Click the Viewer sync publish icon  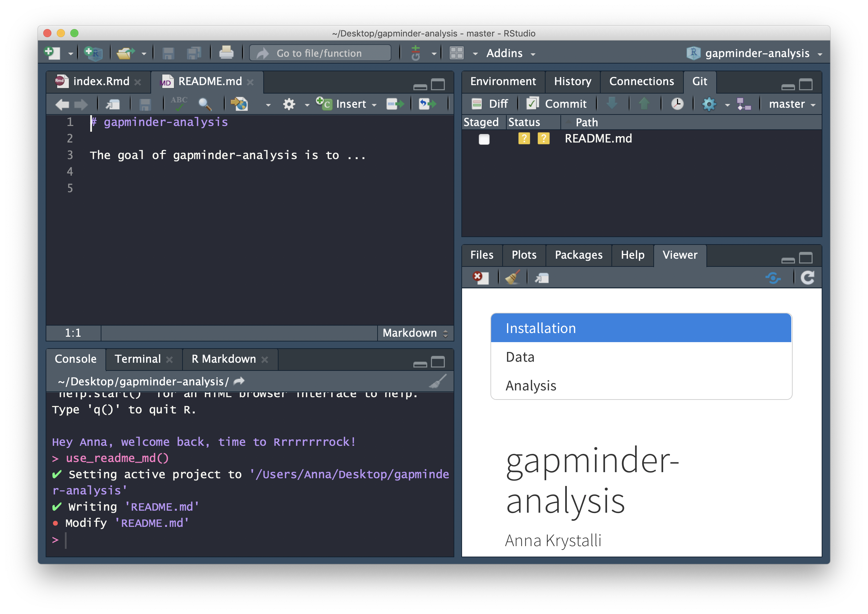point(773,278)
